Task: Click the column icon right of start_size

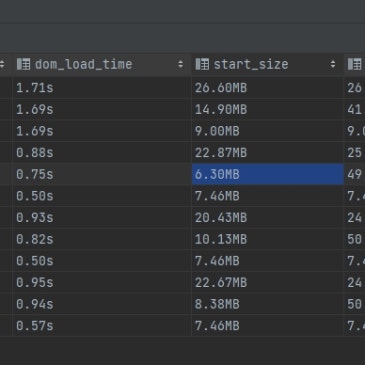Action: point(355,64)
